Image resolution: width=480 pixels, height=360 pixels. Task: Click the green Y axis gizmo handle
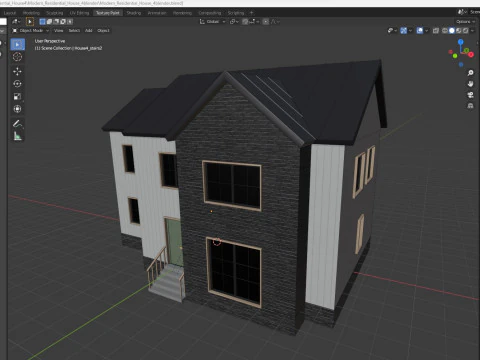467,50
